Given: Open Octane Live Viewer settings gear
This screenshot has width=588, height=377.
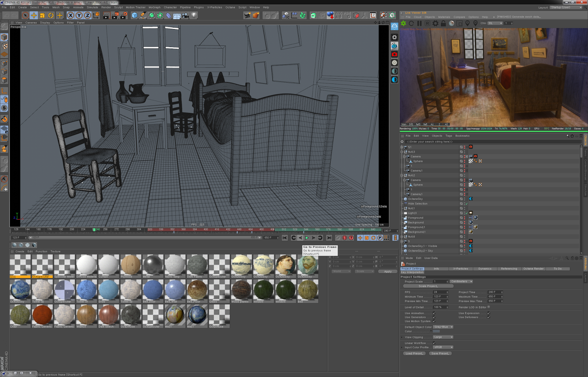Looking at the screenshot, I should [x=435, y=23].
